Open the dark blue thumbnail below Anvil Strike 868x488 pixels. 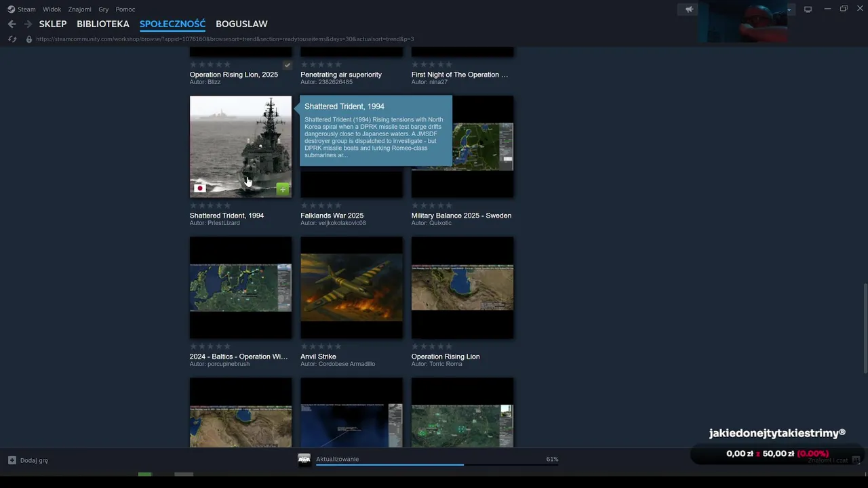(351, 412)
